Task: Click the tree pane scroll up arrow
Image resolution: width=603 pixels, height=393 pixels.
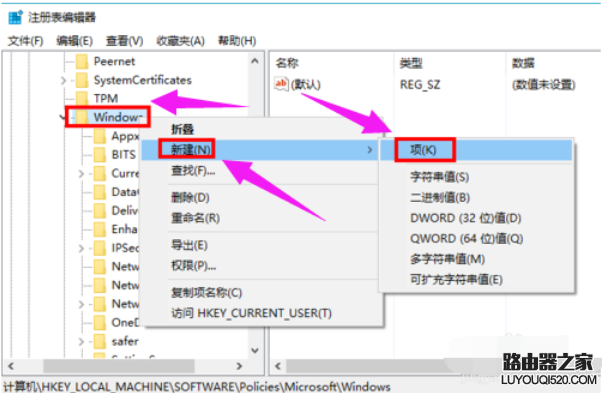Action: pyautogui.click(x=255, y=61)
